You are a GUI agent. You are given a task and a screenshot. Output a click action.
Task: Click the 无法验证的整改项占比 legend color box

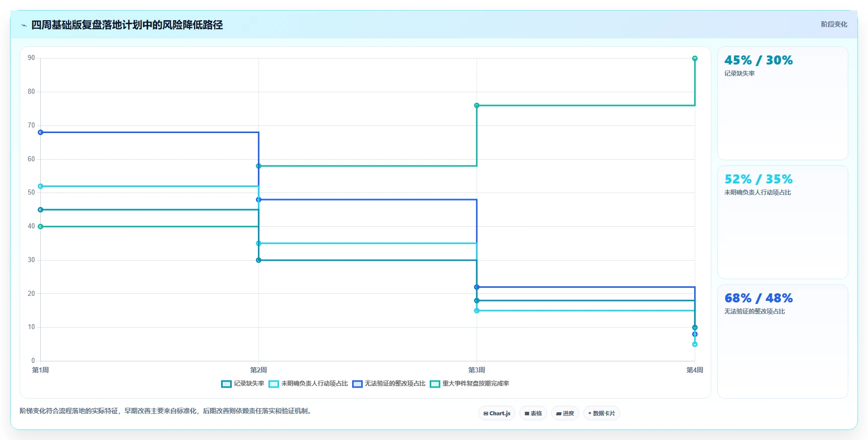(x=357, y=384)
